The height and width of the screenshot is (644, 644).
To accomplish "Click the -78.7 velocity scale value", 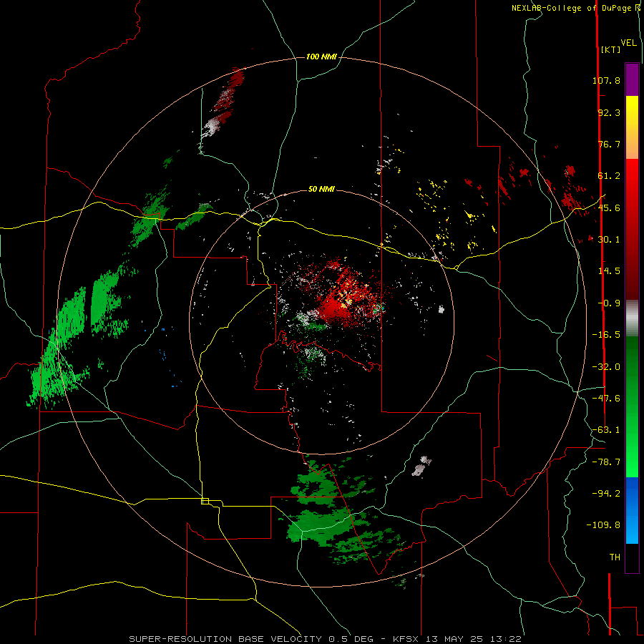I will (x=606, y=462).
